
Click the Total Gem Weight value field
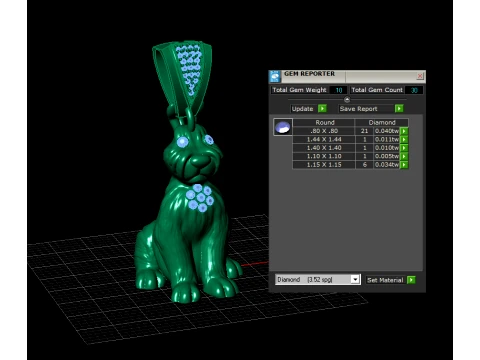pos(339,90)
